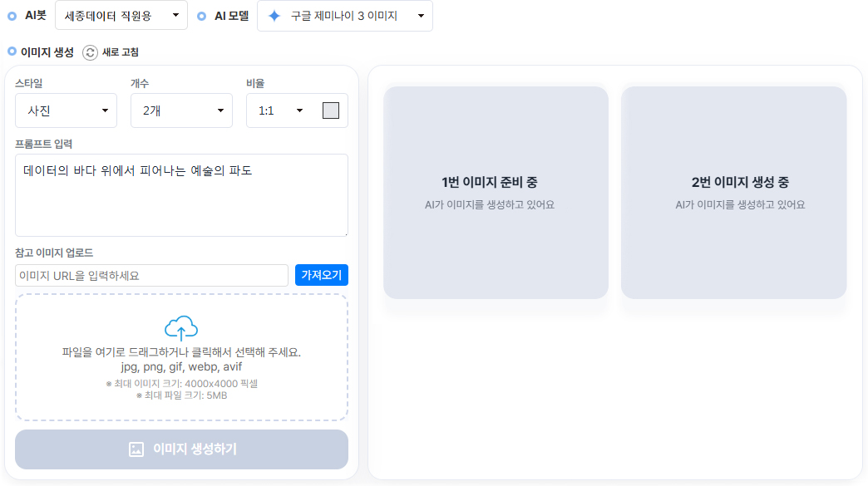This screenshot has height=486, width=868.
Task: Click the 이미지 생성하기 button
Action: pos(181,449)
